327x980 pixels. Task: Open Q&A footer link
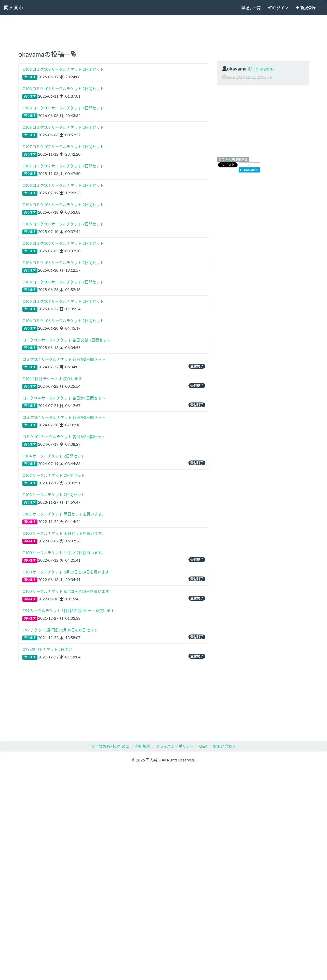[203, 746]
